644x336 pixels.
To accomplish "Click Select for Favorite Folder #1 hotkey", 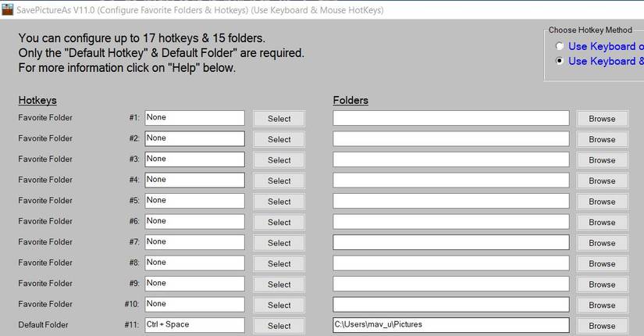I will click(x=279, y=119).
